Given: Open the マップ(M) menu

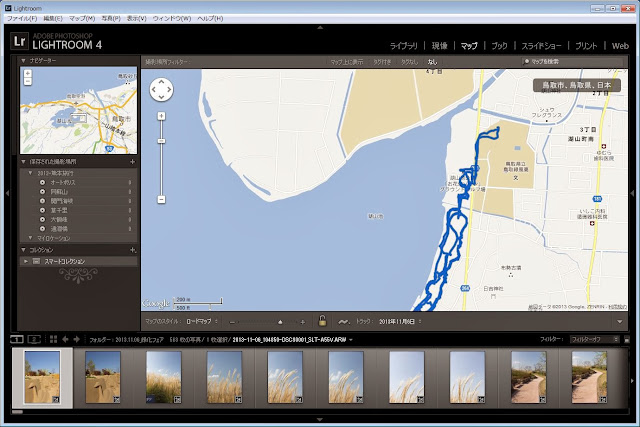Looking at the screenshot, I should 82,19.
